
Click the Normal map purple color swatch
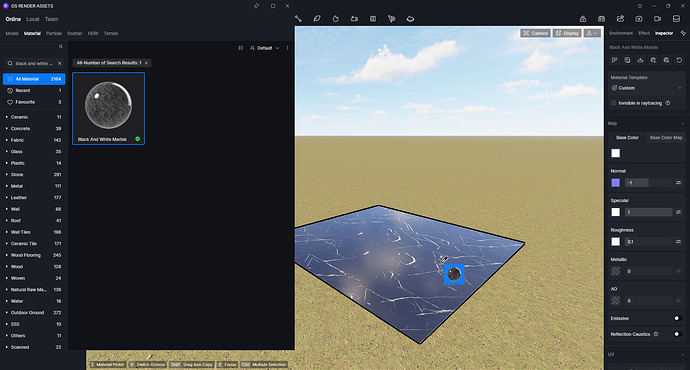616,183
